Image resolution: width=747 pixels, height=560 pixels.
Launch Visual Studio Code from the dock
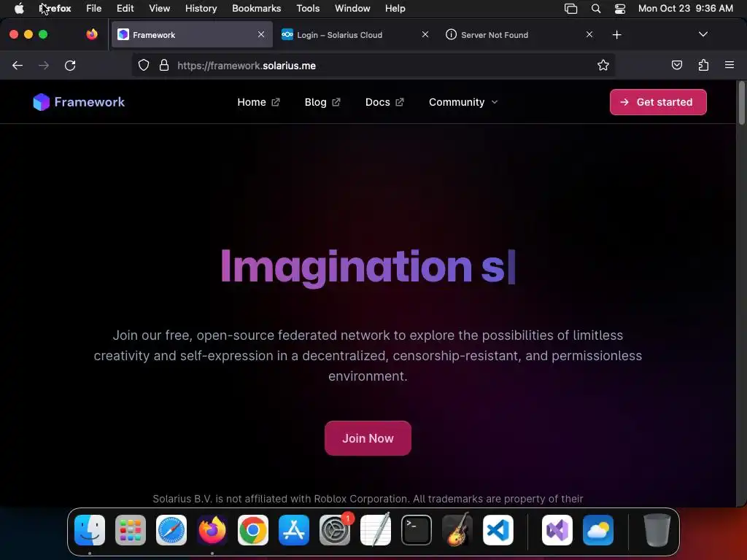tap(498, 530)
